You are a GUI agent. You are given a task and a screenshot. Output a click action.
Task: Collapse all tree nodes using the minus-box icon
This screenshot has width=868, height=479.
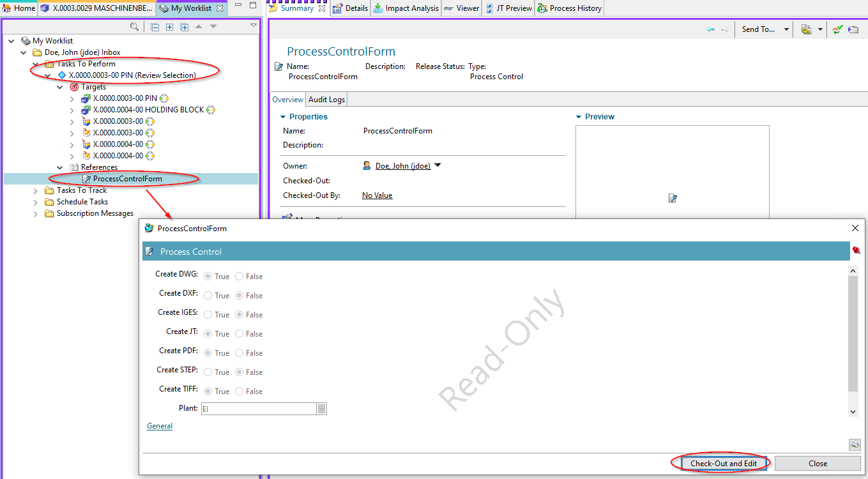(155, 27)
